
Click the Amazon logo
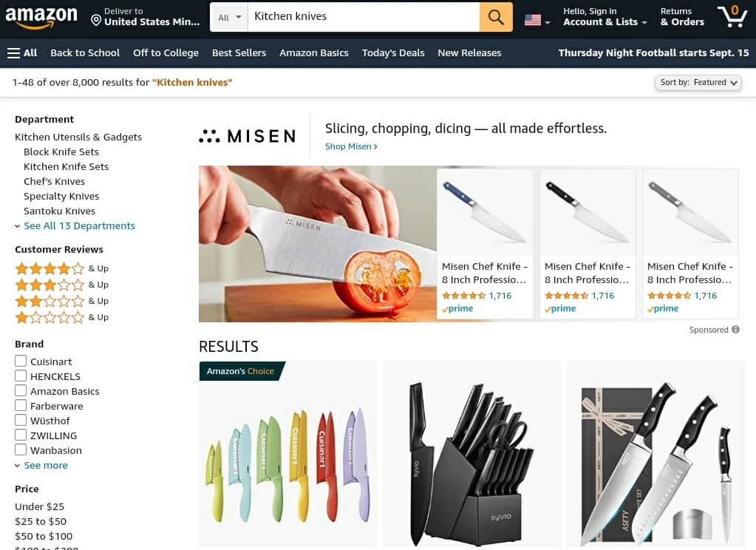pos(41,17)
